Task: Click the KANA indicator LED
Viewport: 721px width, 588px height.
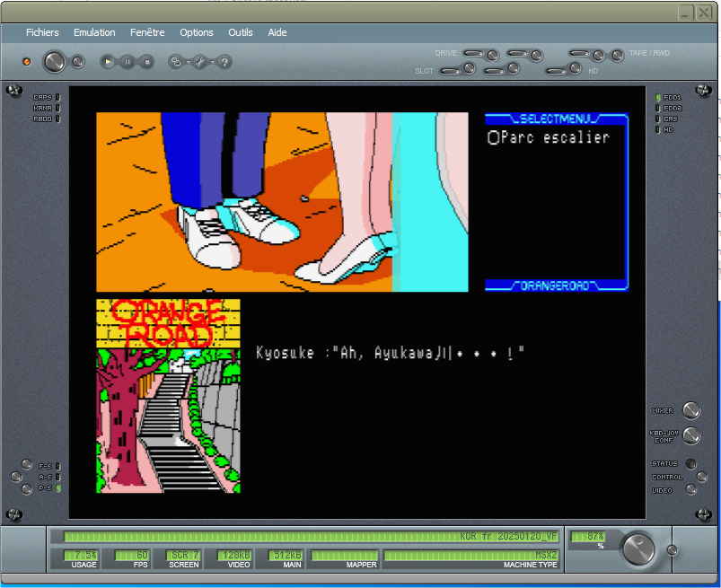Action: [58, 108]
